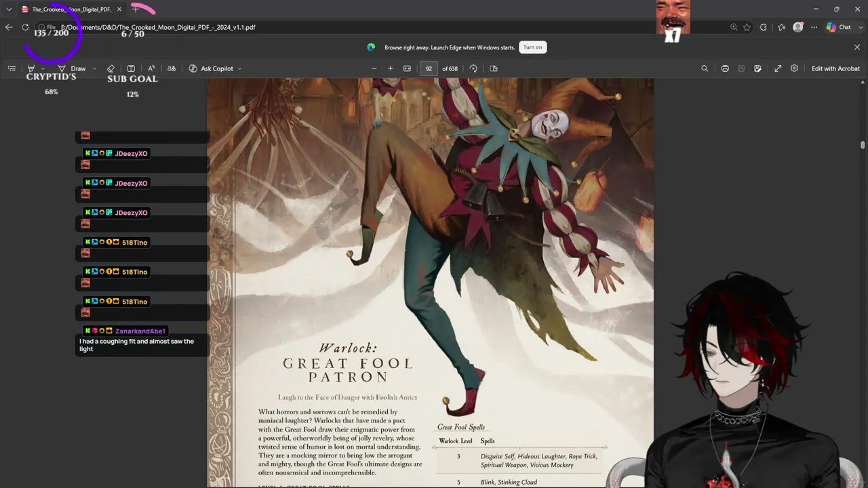Rotate the PDF page

[x=473, y=68]
